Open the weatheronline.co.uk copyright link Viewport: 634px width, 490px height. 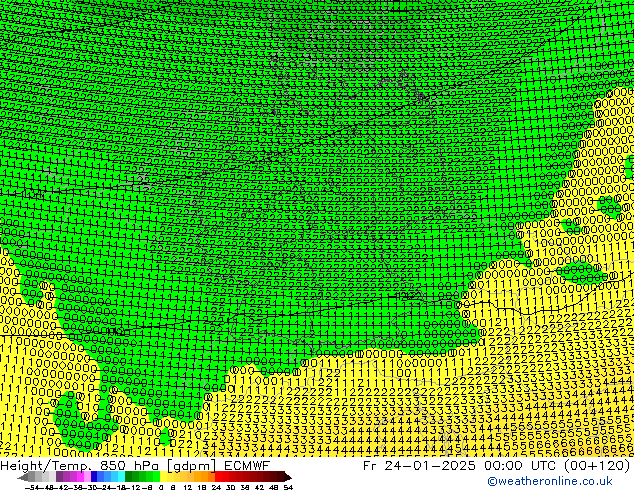(549, 481)
